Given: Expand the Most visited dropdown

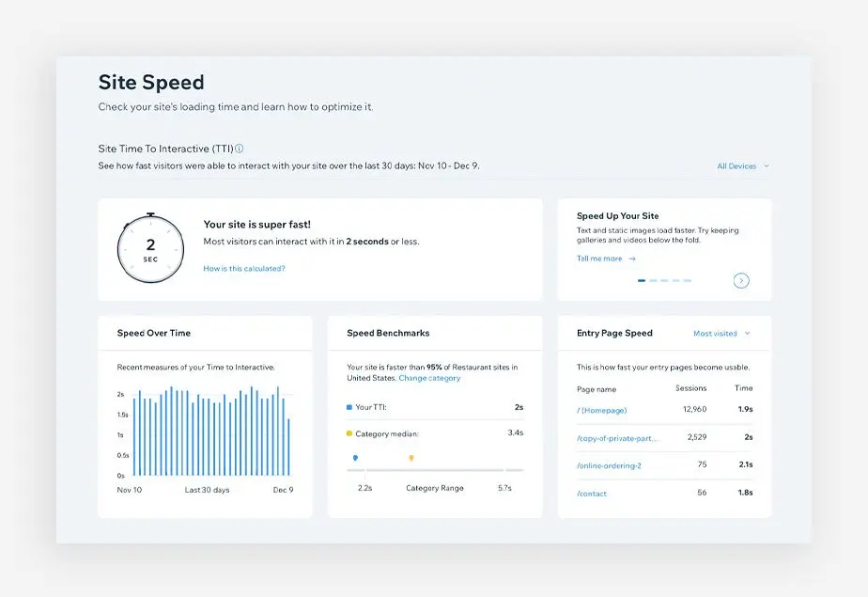Looking at the screenshot, I should [x=721, y=334].
